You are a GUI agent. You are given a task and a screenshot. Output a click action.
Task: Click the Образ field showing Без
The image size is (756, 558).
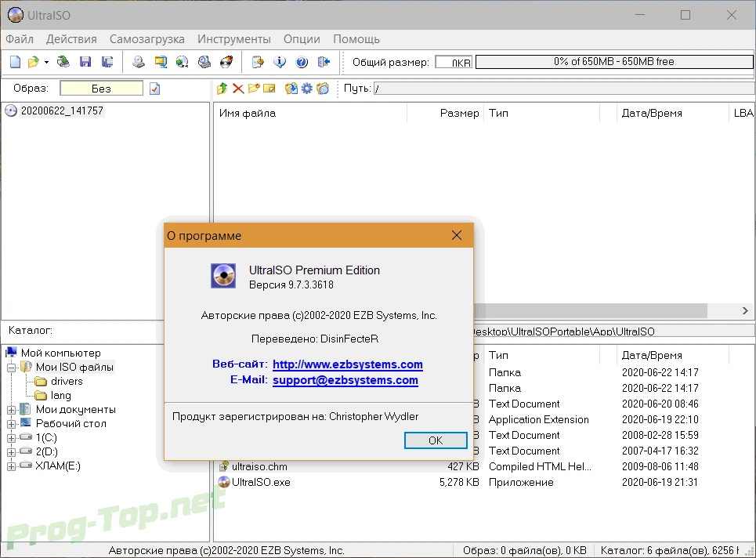click(101, 89)
